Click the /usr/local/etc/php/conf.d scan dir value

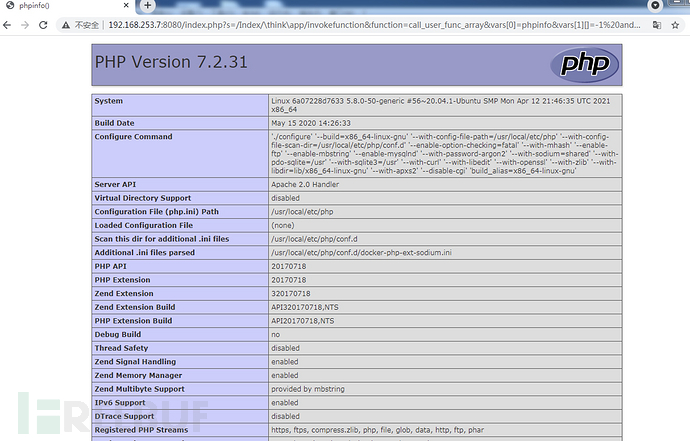314,239
